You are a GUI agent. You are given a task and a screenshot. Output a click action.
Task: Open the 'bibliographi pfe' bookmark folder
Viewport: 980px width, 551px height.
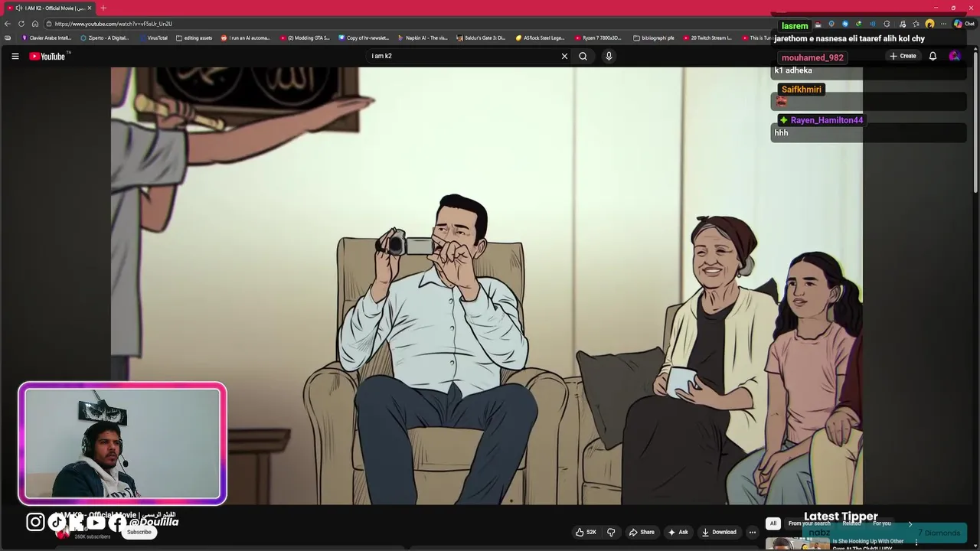(655, 37)
